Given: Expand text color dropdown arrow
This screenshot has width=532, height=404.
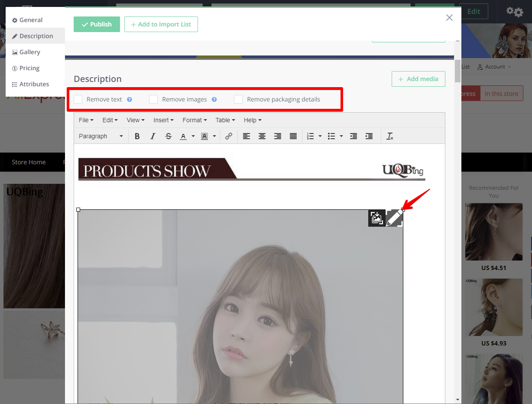Looking at the screenshot, I should (193, 136).
